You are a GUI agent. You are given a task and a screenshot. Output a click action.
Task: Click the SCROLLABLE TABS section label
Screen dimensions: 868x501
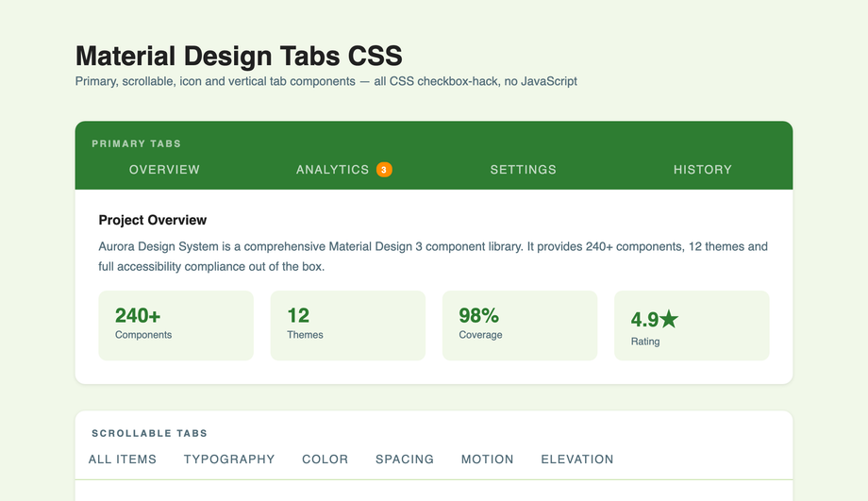pyautogui.click(x=149, y=433)
